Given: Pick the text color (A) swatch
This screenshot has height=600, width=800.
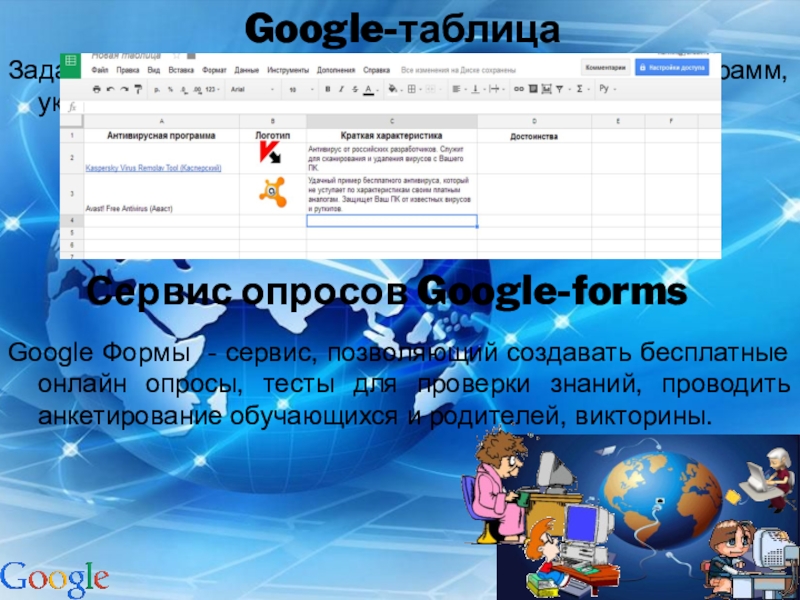Looking at the screenshot, I should pos(368,90).
